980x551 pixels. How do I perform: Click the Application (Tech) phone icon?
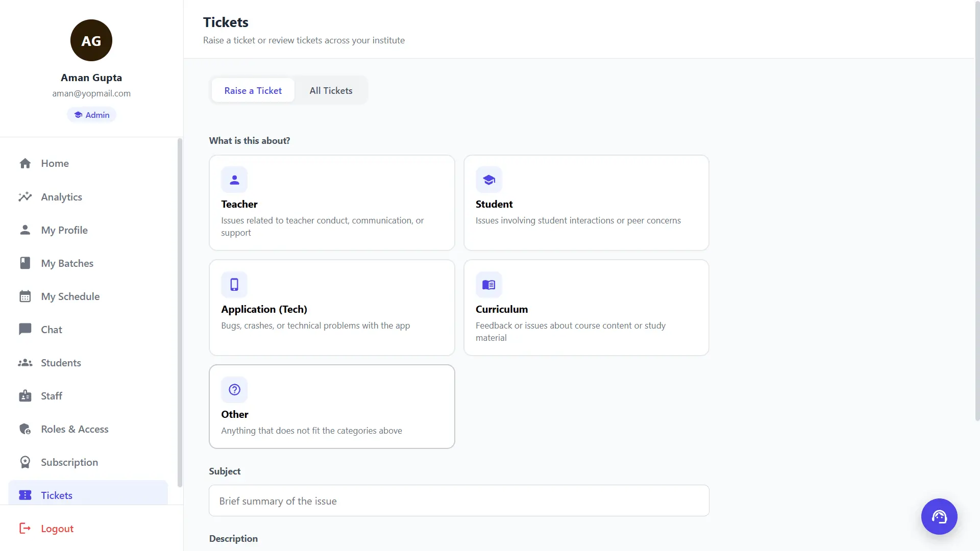click(234, 285)
